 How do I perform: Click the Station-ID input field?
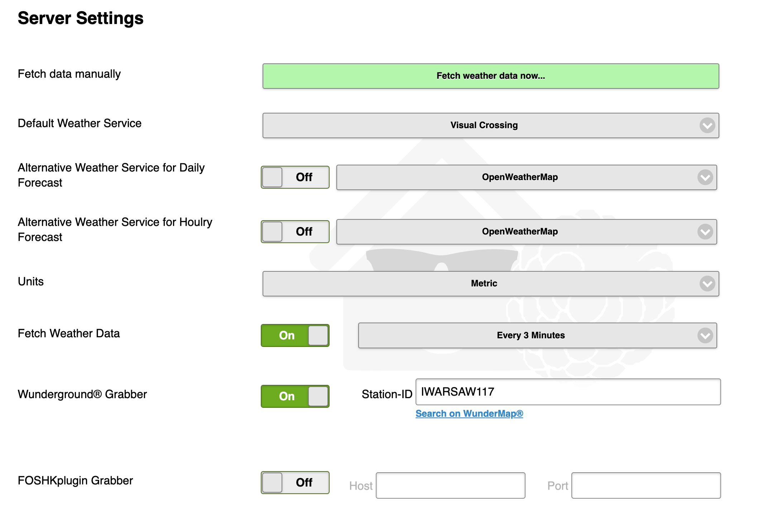568,392
